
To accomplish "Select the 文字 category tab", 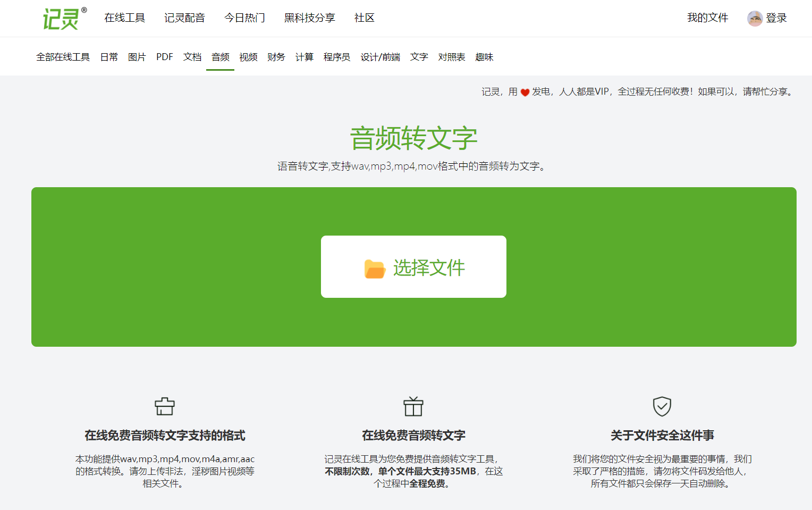I will (x=419, y=57).
